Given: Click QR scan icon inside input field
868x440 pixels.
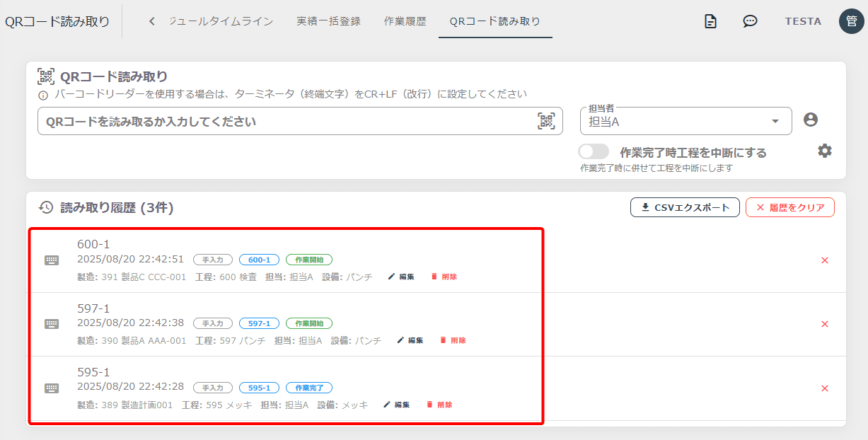Looking at the screenshot, I should tap(546, 121).
